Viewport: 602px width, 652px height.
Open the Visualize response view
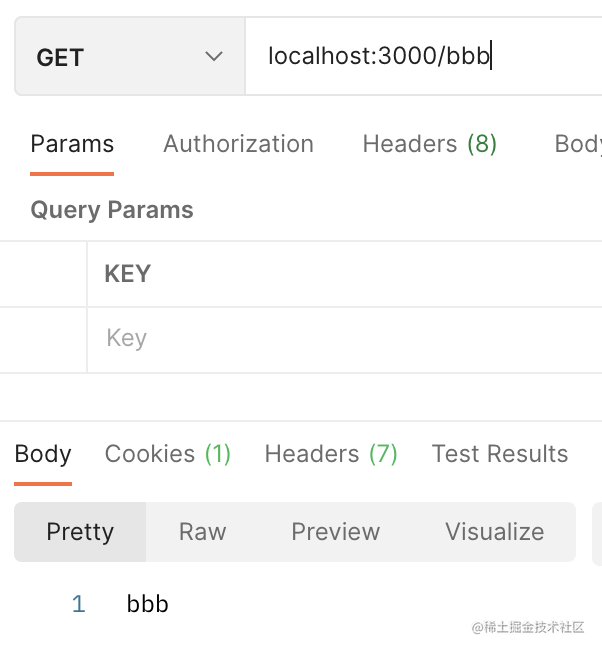click(x=494, y=531)
